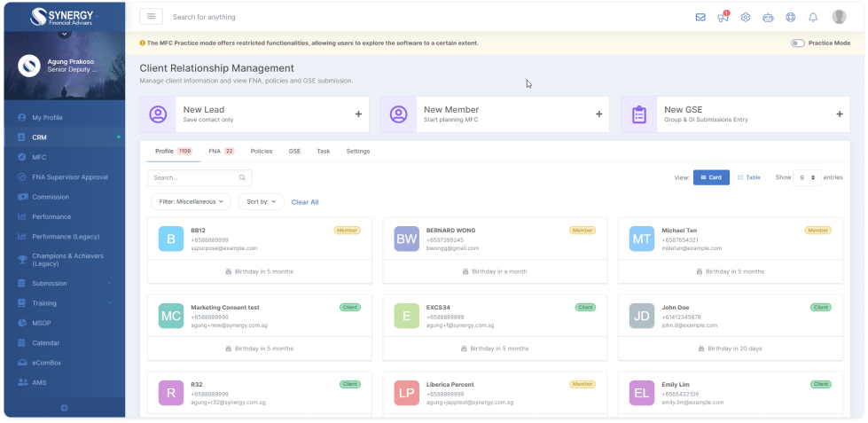Click the profile search input field
Screen dimensions: 868x423
point(195,177)
